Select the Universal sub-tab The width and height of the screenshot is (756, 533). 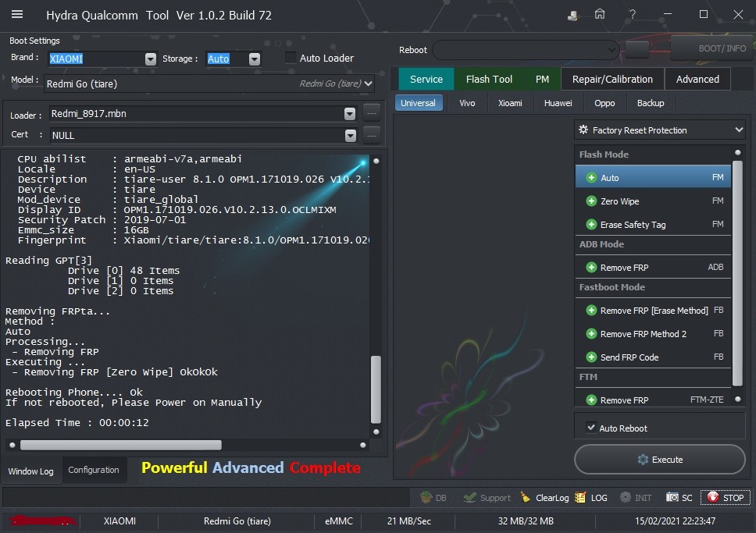click(418, 103)
